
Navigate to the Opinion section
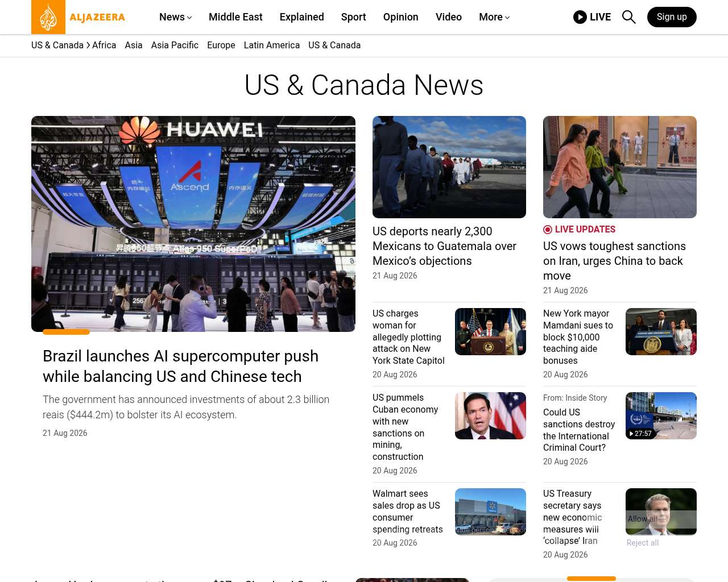tap(401, 17)
